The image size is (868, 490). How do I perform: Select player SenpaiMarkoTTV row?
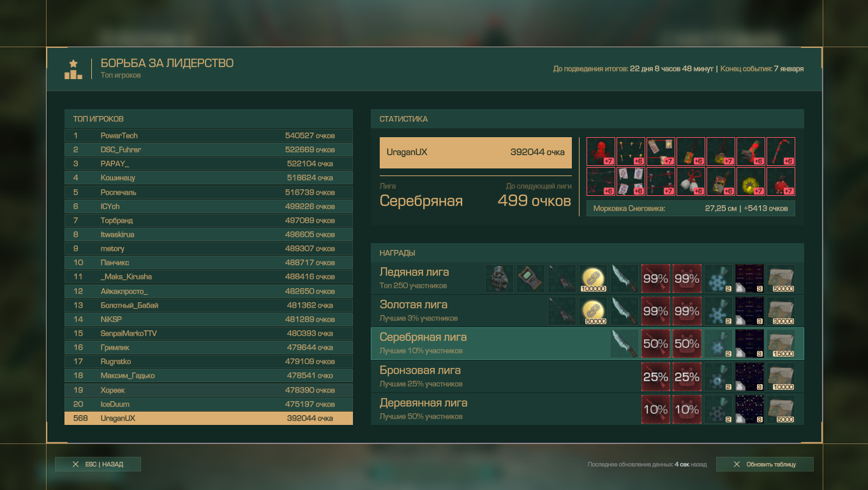pyautogui.click(x=209, y=333)
